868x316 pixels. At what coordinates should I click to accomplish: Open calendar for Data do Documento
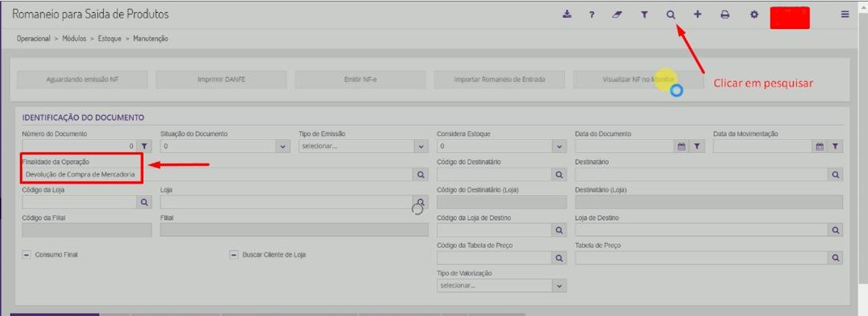click(x=680, y=146)
